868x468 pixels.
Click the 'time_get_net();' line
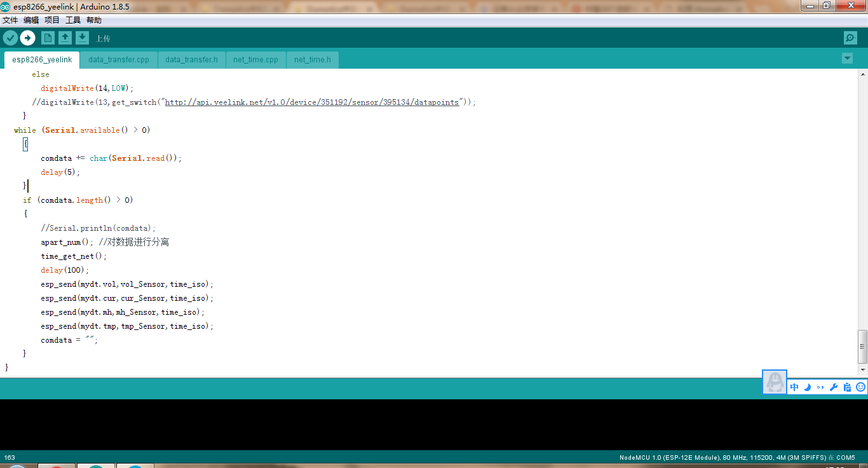pos(74,256)
